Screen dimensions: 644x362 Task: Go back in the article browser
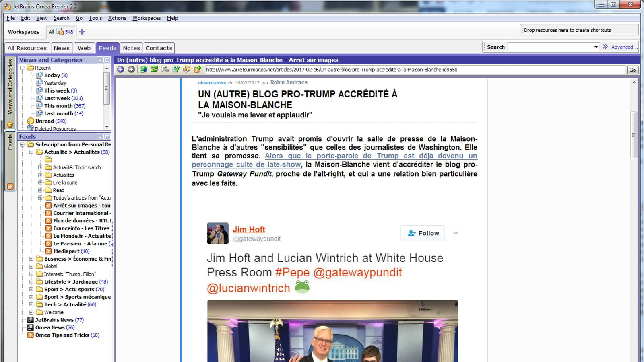(x=120, y=70)
